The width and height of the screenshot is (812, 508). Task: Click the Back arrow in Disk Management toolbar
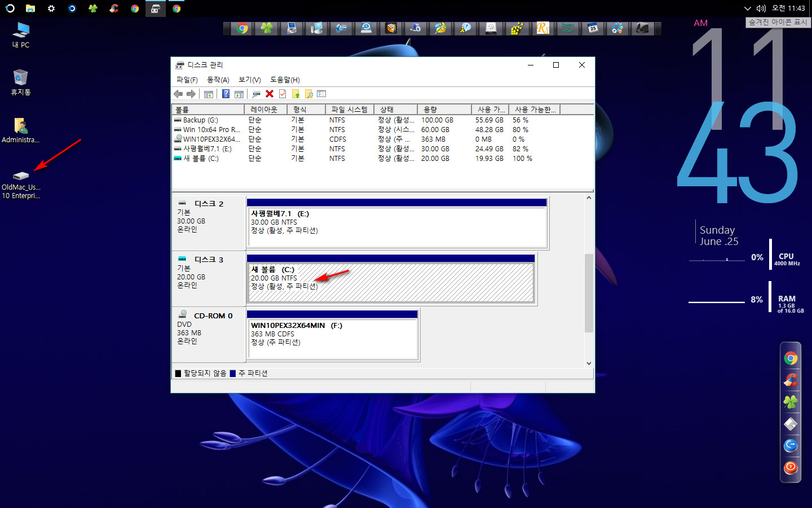[x=178, y=94]
